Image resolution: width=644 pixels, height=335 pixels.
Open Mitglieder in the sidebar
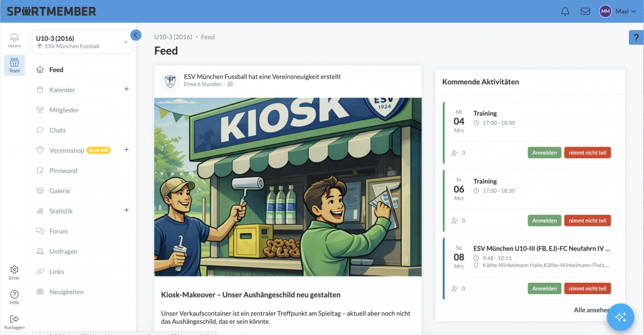point(64,110)
